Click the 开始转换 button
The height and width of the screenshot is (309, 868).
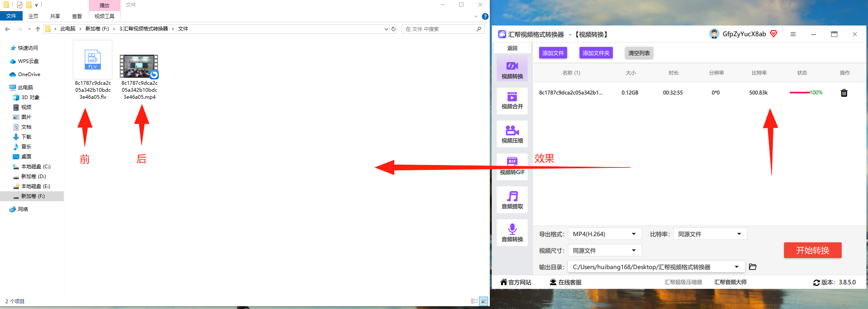tap(812, 250)
